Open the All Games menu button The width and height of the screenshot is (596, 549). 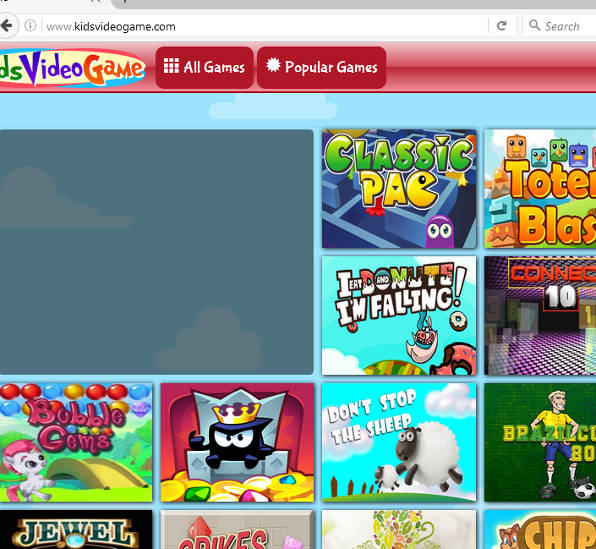204,68
